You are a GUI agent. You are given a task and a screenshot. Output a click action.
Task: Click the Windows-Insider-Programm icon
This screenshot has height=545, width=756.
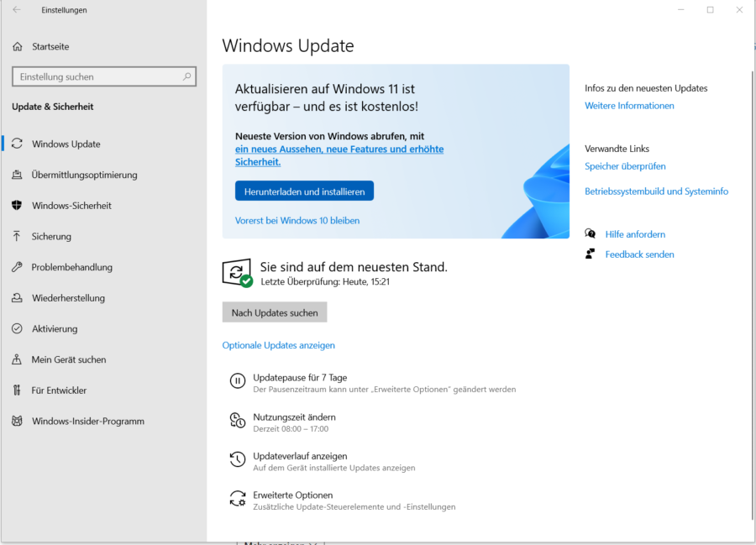point(18,421)
